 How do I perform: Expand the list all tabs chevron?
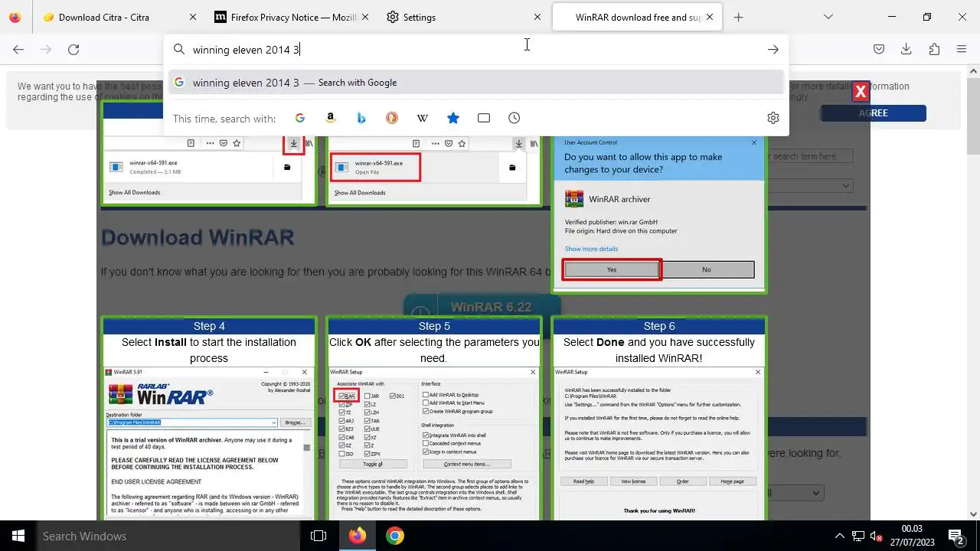pyautogui.click(x=828, y=17)
